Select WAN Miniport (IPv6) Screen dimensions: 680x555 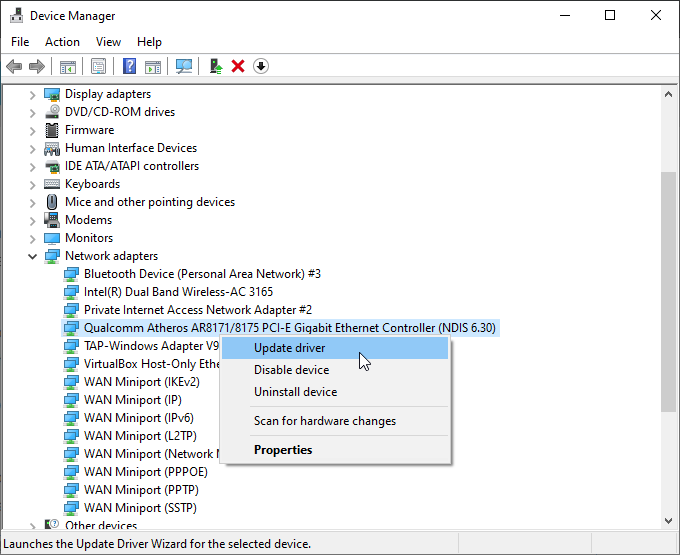pyautogui.click(x=139, y=418)
